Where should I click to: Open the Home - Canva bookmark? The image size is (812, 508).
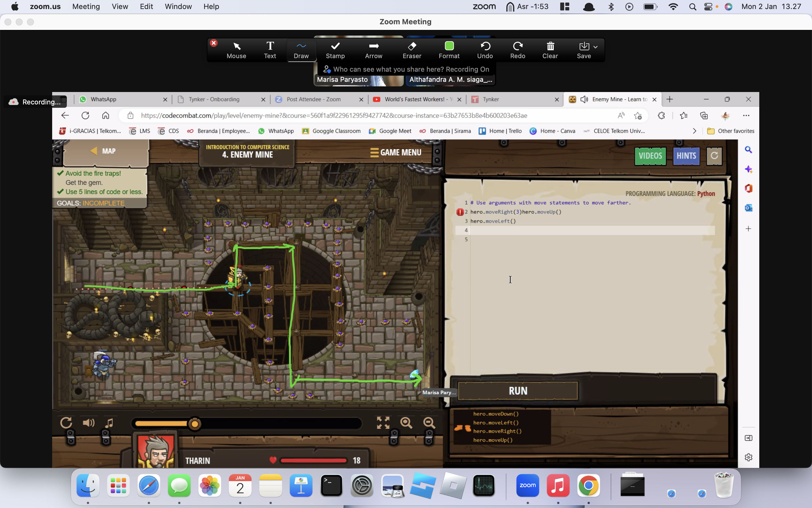(x=552, y=131)
